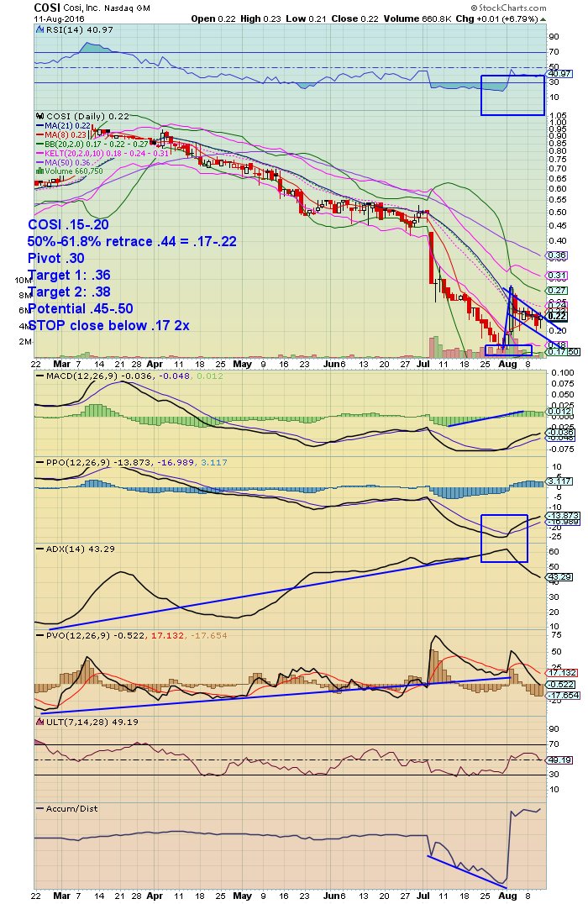
Task: Click the bold COSI ticker title
Action: click(47, 8)
